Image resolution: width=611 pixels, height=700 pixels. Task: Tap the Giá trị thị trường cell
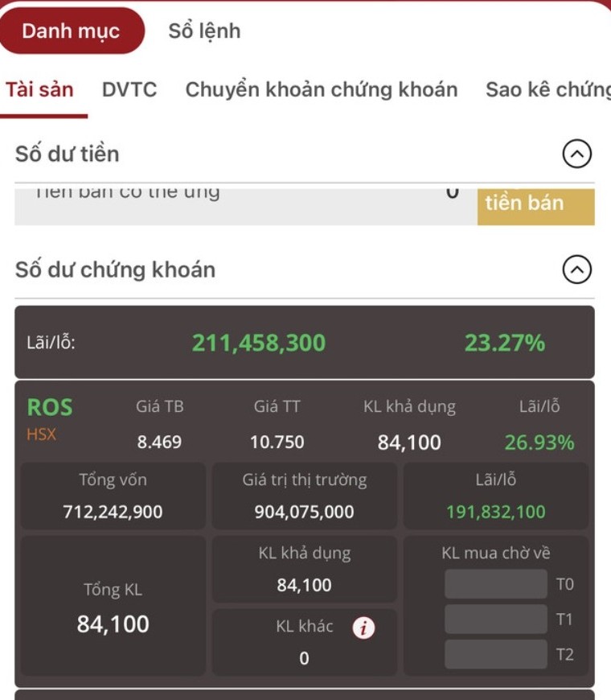(304, 496)
